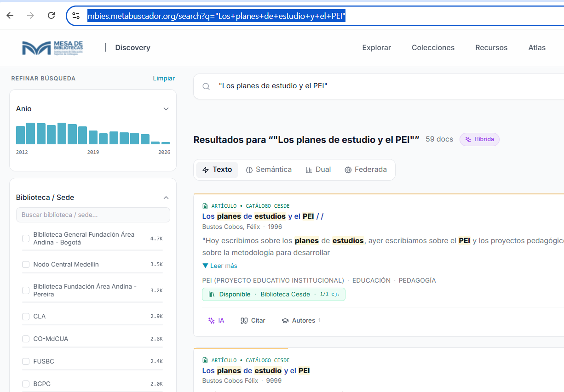
Task: Click the magnifier icon in the search box
Action: coord(206,86)
